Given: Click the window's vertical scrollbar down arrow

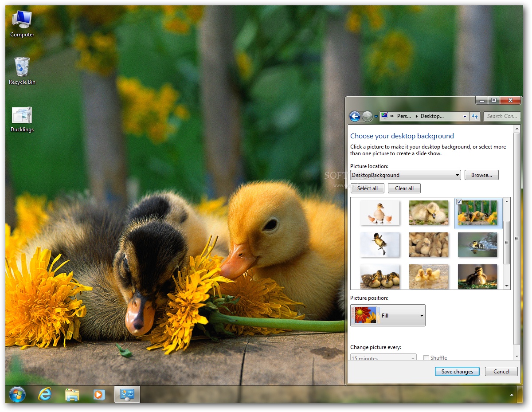Looking at the screenshot, I should [517, 356].
